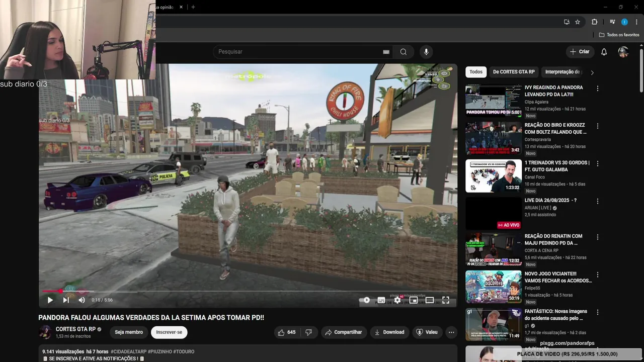Switch to miniplayer mode
This screenshot has height=362, width=644.
(414, 300)
